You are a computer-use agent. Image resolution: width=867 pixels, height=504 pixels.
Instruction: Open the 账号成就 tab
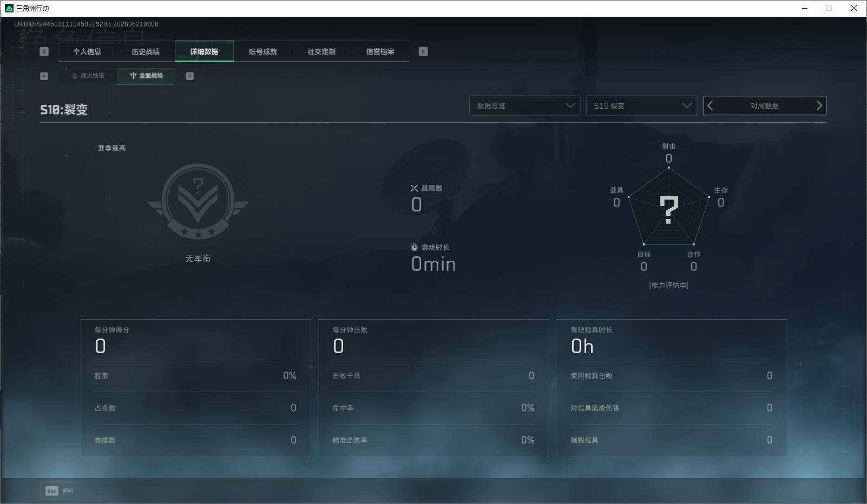263,52
